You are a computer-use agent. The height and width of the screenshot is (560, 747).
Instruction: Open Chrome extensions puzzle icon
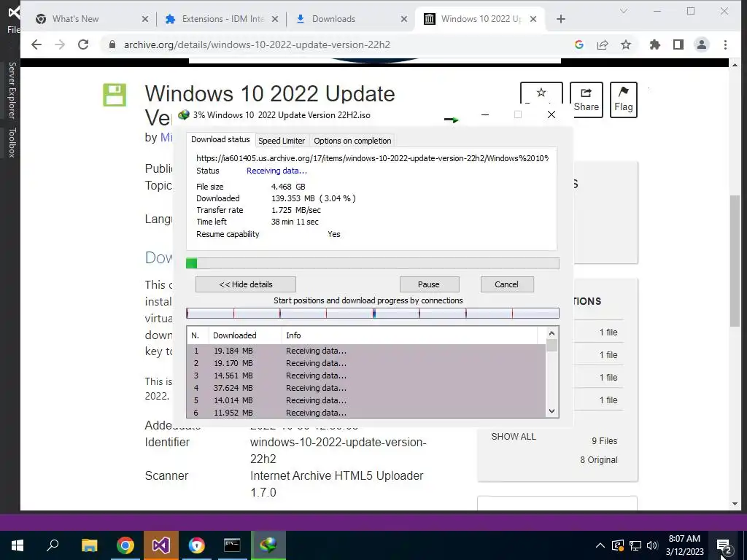655,44
